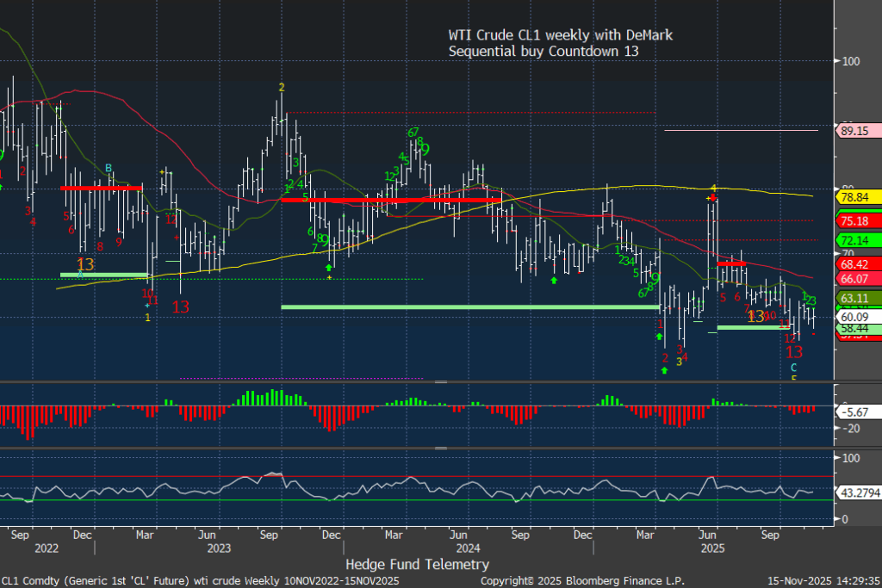Click the large red 13 near April 2023
Image resolution: width=882 pixels, height=588 pixels.
click(x=180, y=306)
